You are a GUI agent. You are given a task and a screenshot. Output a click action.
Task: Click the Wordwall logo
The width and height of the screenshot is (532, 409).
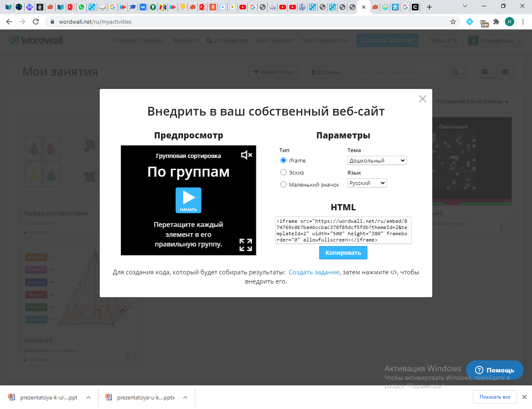point(37,40)
